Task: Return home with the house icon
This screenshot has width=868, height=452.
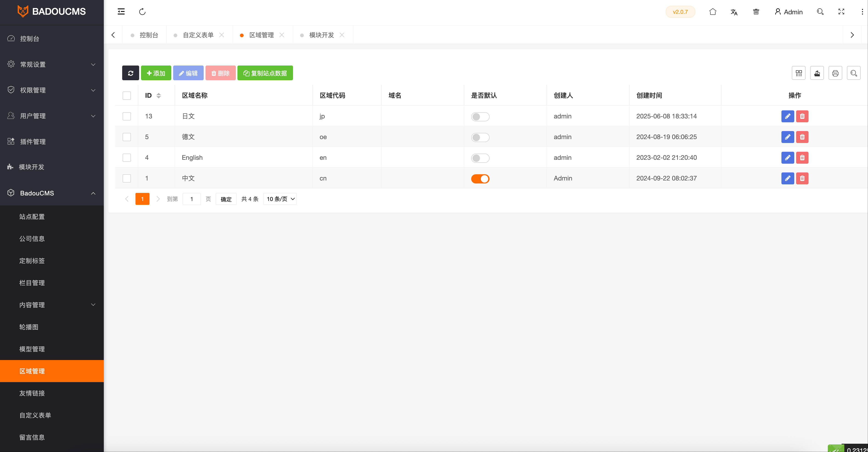Action: click(x=713, y=11)
